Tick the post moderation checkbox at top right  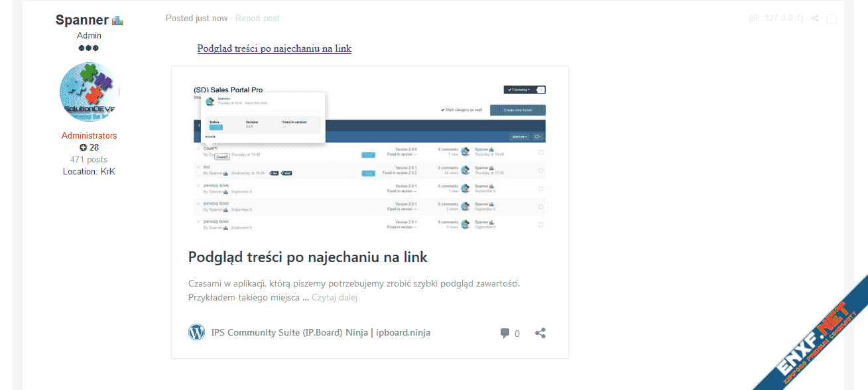pos(832,19)
